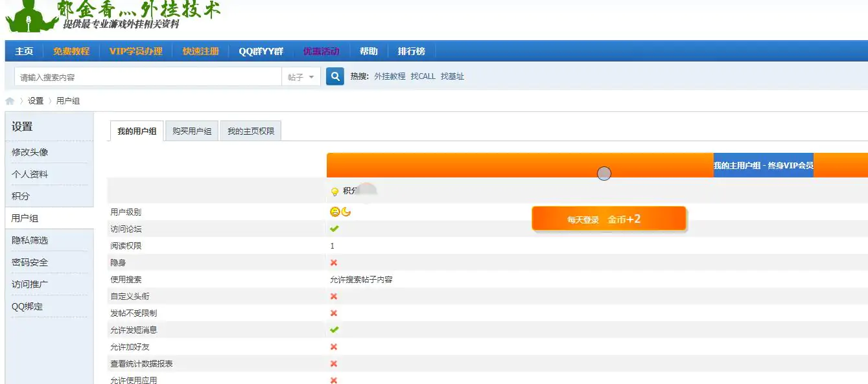Click the 允许发短消息 row label
Image resolution: width=868 pixels, height=384 pixels.
(134, 330)
